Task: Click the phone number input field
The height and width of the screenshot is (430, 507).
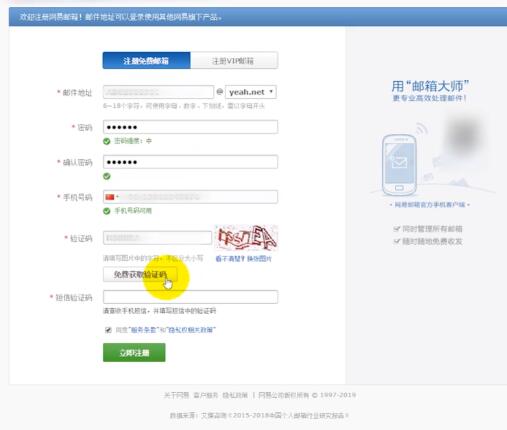Action: (198, 197)
